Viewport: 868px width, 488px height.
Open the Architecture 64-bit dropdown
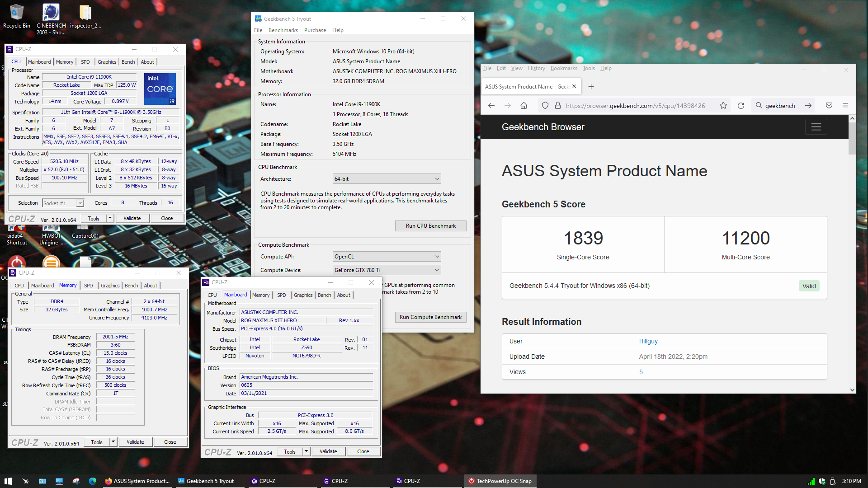pos(387,179)
